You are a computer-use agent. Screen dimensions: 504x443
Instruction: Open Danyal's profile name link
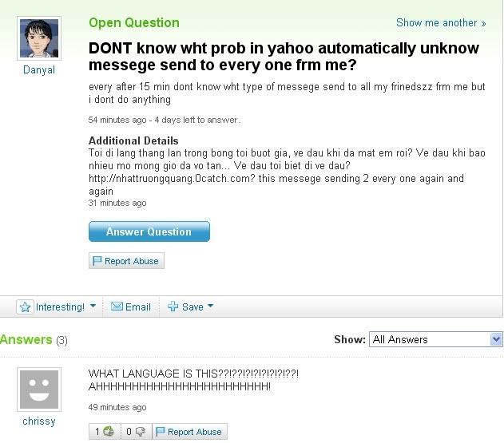pyautogui.click(x=39, y=69)
